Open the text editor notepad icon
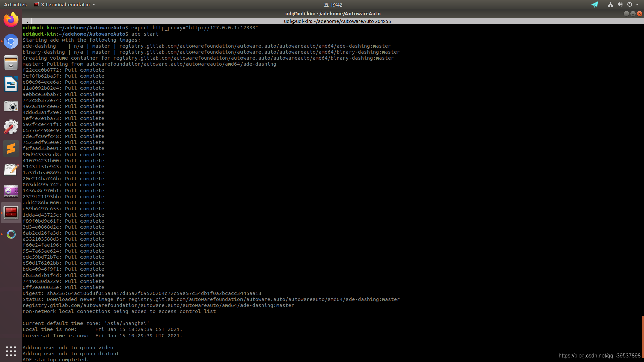The height and width of the screenshot is (362, 644). [x=11, y=170]
